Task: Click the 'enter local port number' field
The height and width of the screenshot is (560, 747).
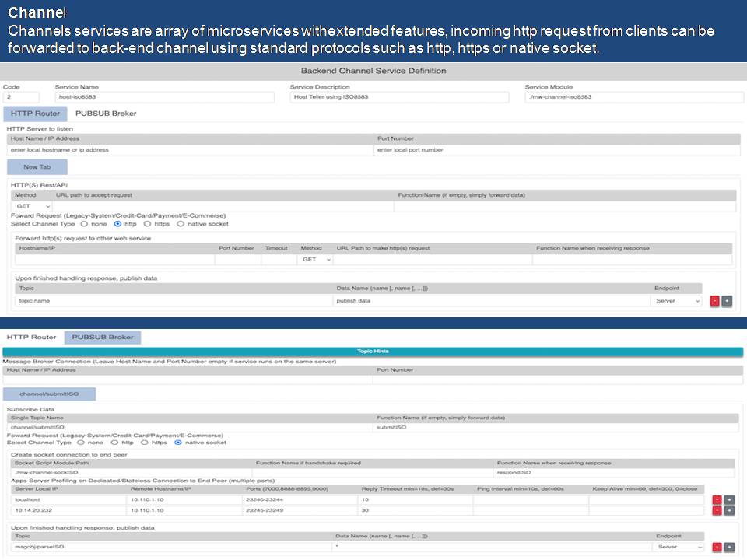Action: 556,150
